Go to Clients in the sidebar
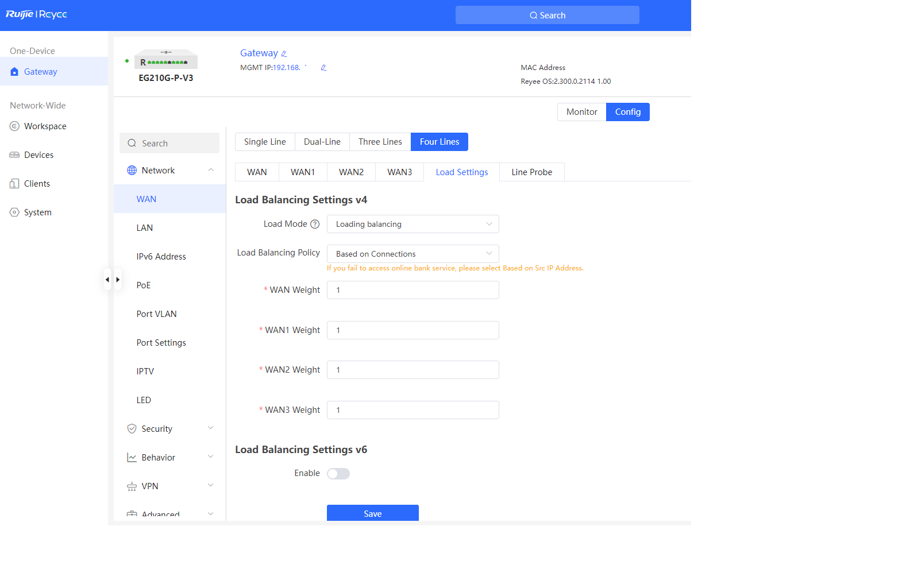The height and width of the screenshot is (588, 902). [37, 184]
